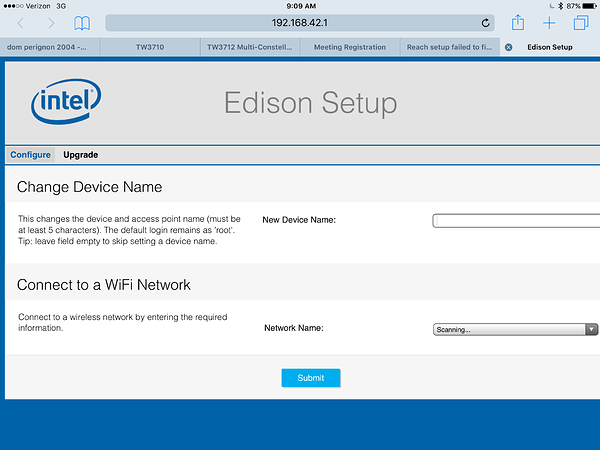The image size is (600, 450).
Task: Tap the Safari back arrow
Action: point(21,23)
